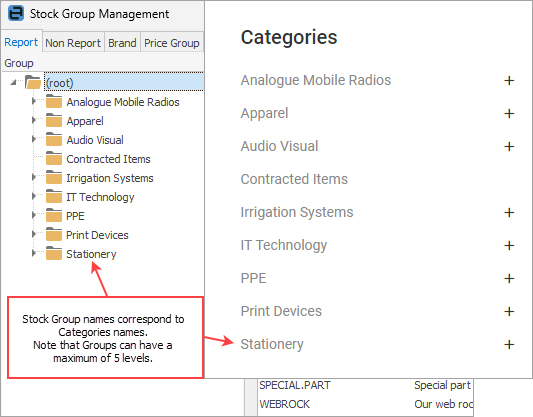This screenshot has width=533, height=417.
Task: Expand PPE category plus sign
Action: (x=509, y=278)
